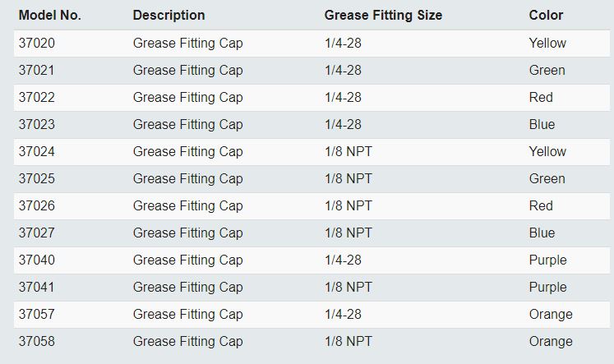614x364 pixels.
Task: Select model number 37020
Action: 36,43
